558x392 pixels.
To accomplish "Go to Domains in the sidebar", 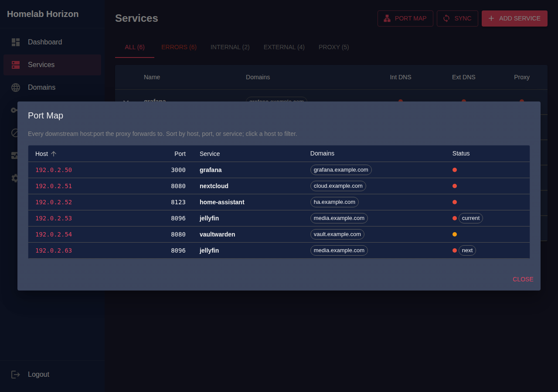I will click(x=52, y=88).
